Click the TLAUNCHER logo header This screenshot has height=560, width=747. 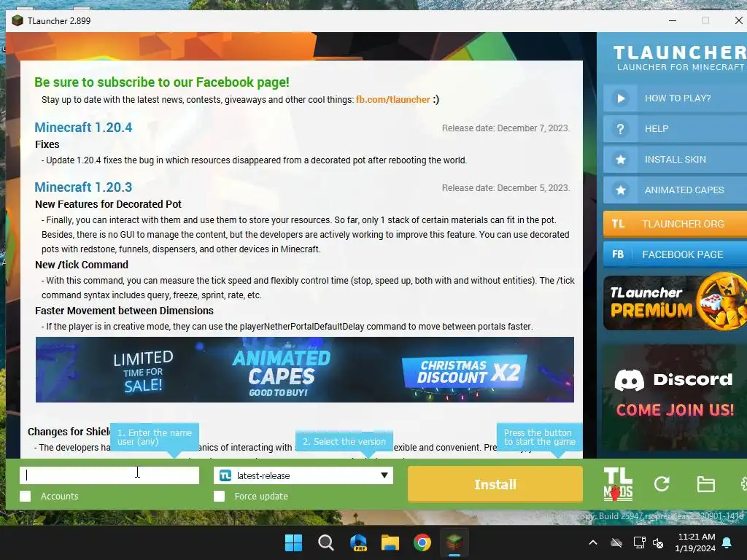[x=679, y=58]
